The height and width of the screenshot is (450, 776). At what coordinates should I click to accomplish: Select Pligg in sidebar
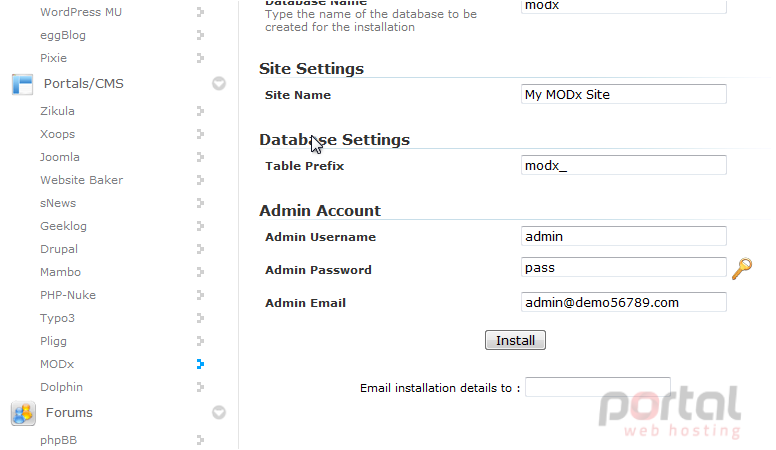53,341
